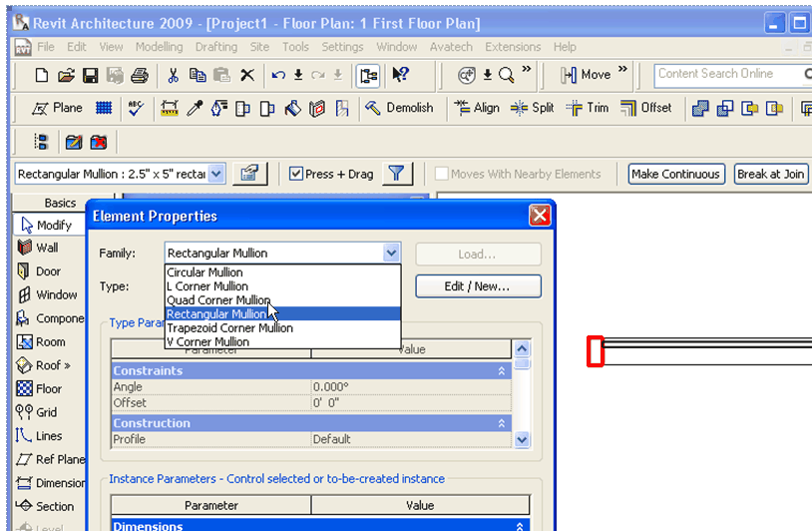Click the Plane tool
Image resolution: width=812 pixels, height=531 pixels.
click(57, 108)
